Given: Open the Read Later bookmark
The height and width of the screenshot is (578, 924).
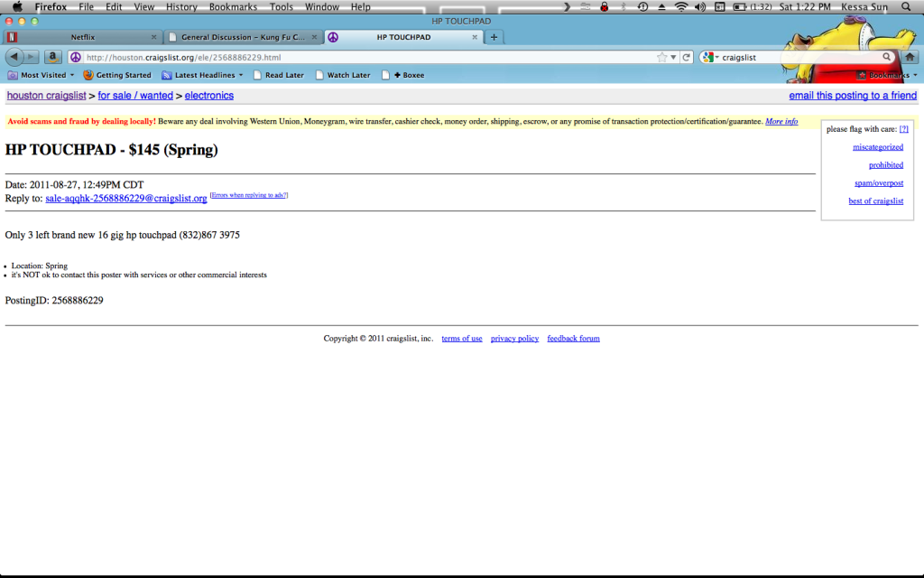Looking at the screenshot, I should (279, 75).
